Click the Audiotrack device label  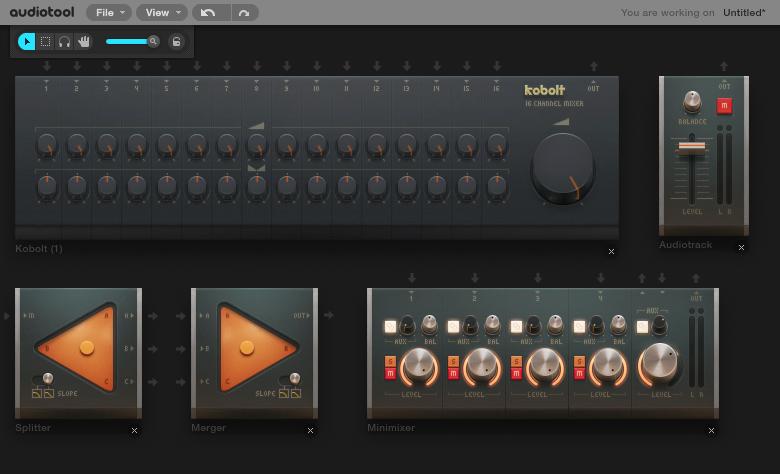point(685,245)
